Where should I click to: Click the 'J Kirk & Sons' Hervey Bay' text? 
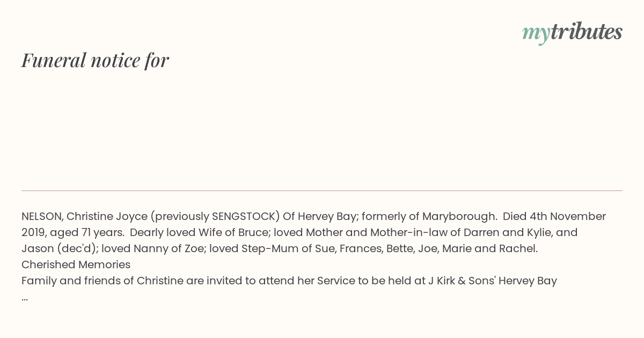(493, 281)
